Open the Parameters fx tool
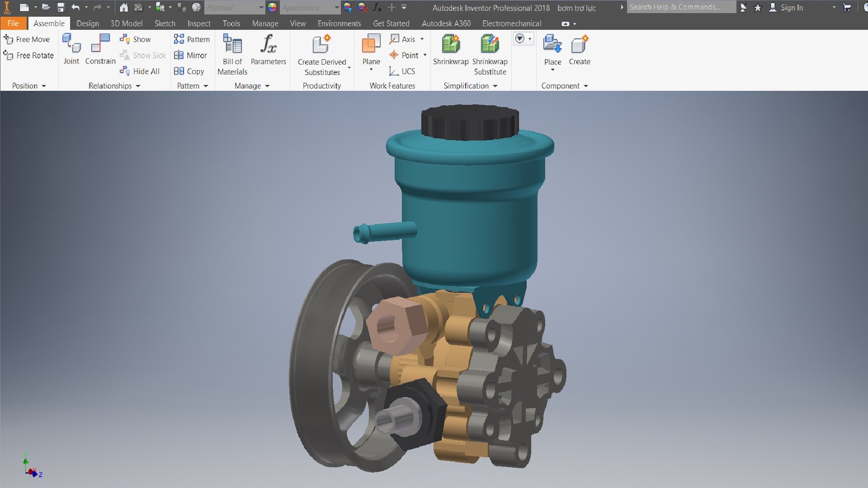868x488 pixels. (268, 50)
